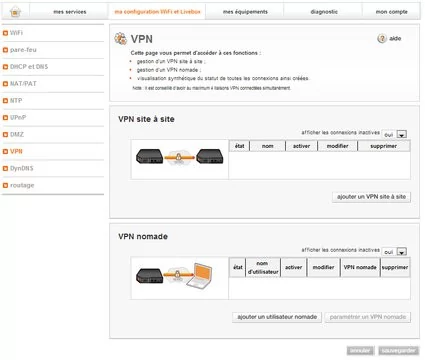Expand the VPN site à site inactive connections dropdown
425x360 pixels.
(x=402, y=135)
